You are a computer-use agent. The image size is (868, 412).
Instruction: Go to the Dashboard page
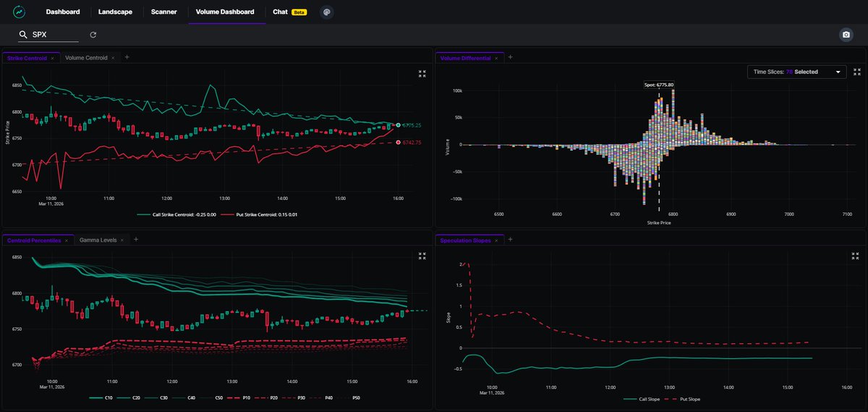pos(63,12)
